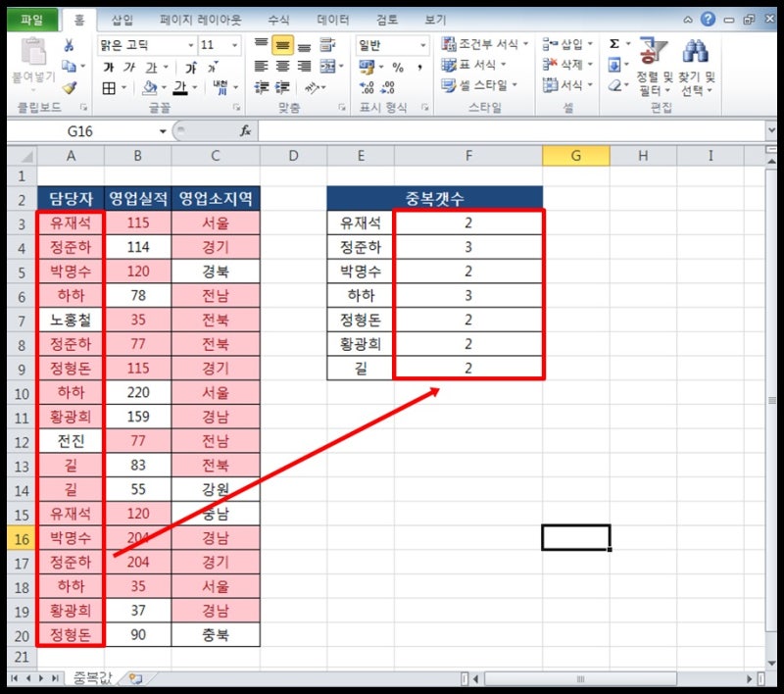Align text left
This screenshot has height=694, width=784.
(x=261, y=66)
